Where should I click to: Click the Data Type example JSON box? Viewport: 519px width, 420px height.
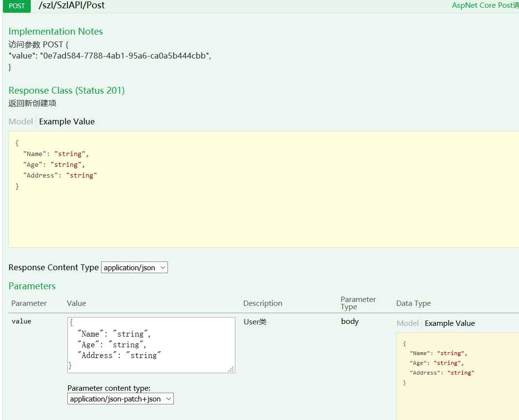coord(458,376)
